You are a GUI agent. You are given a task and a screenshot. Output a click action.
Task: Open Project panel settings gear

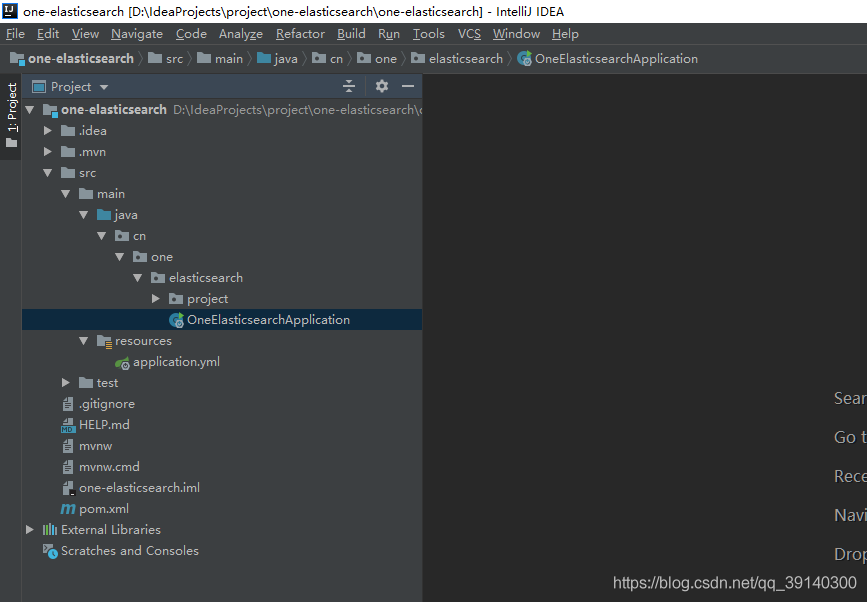pyautogui.click(x=382, y=86)
